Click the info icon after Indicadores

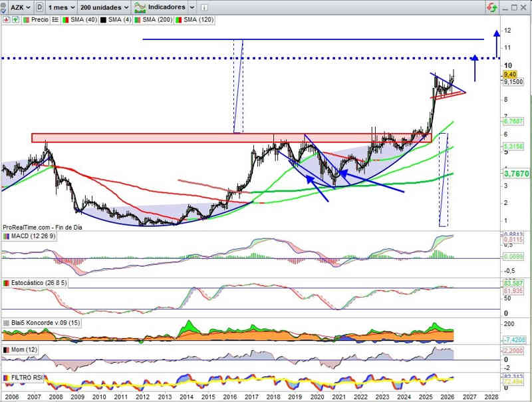click(203, 7)
